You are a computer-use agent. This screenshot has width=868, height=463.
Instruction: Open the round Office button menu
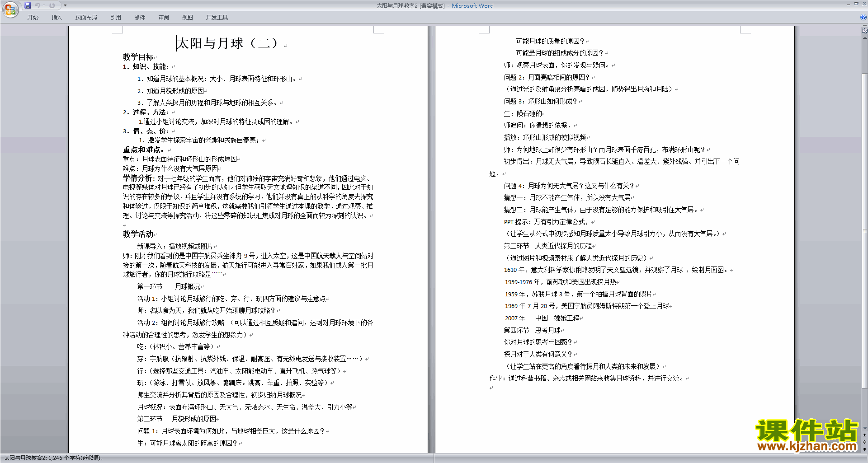[x=10, y=9]
